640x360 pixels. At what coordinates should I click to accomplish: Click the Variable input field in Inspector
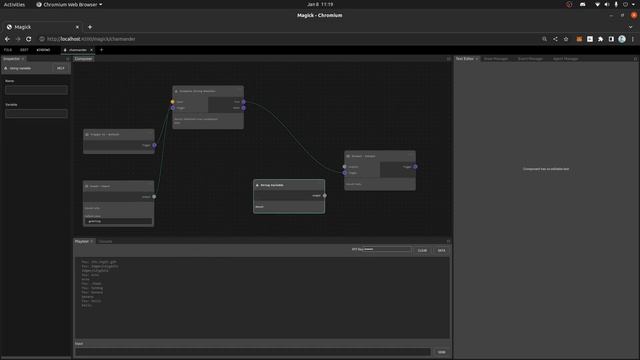[36, 113]
